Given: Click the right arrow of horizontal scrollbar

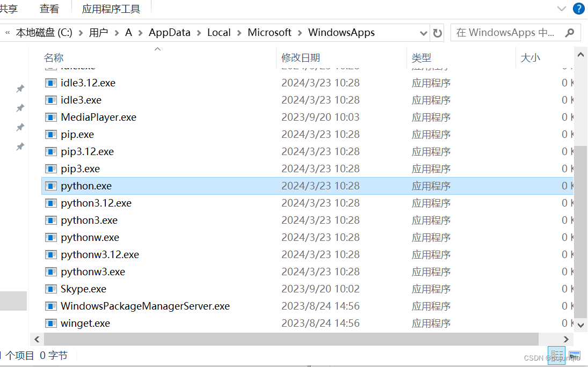Looking at the screenshot, I should 565,339.
